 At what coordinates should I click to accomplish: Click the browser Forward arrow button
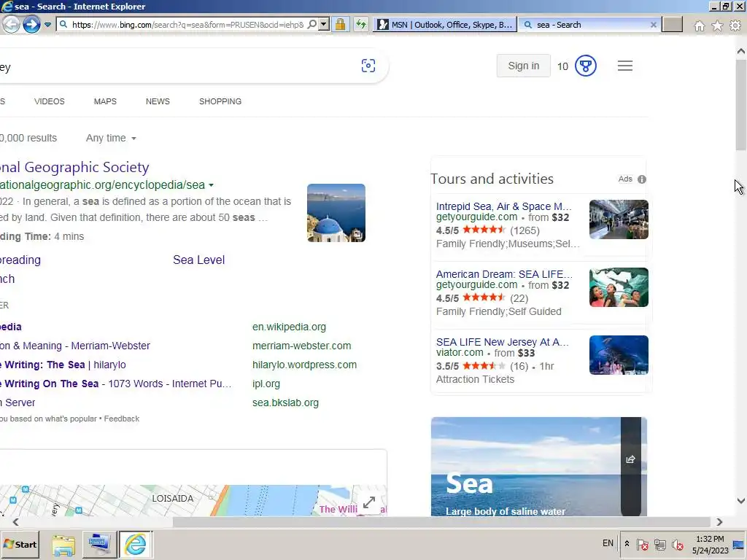pos(31,24)
